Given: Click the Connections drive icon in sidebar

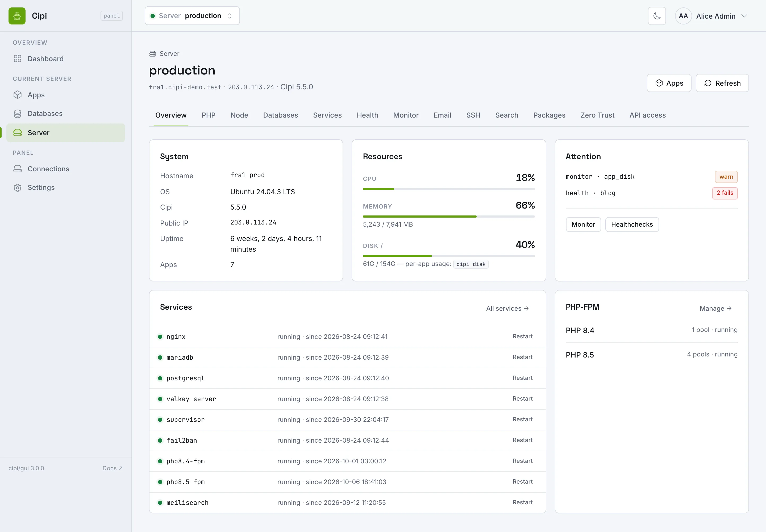Looking at the screenshot, I should point(17,169).
